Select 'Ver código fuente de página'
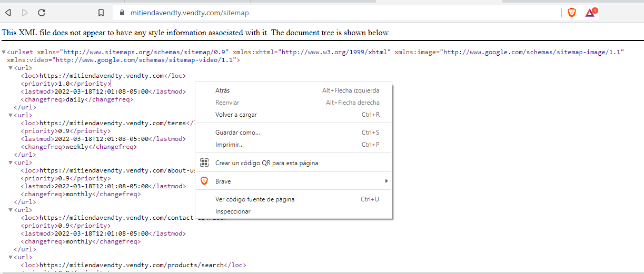This screenshot has width=644, height=274. (294, 199)
